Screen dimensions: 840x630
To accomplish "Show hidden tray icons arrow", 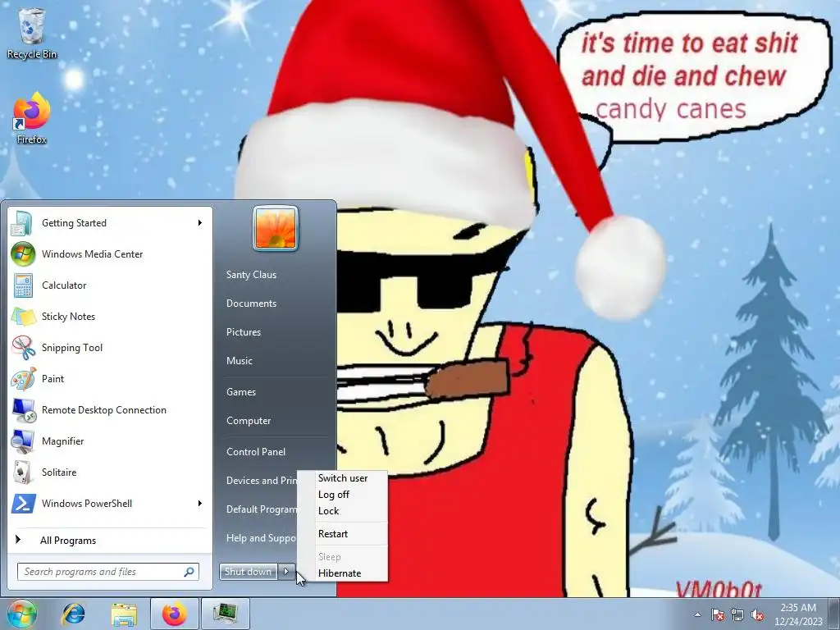I will [x=697, y=614].
